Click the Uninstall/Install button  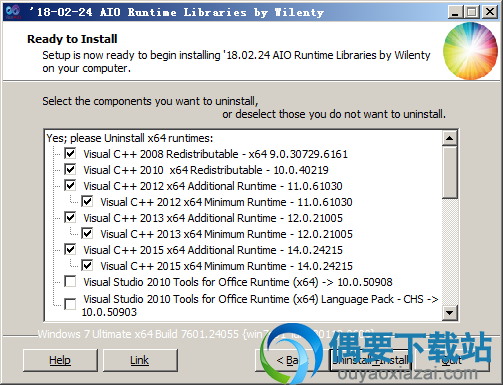[370, 360]
